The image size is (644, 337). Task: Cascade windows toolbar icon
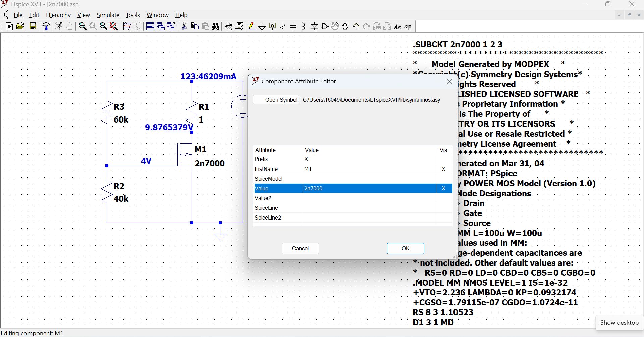[161, 27]
